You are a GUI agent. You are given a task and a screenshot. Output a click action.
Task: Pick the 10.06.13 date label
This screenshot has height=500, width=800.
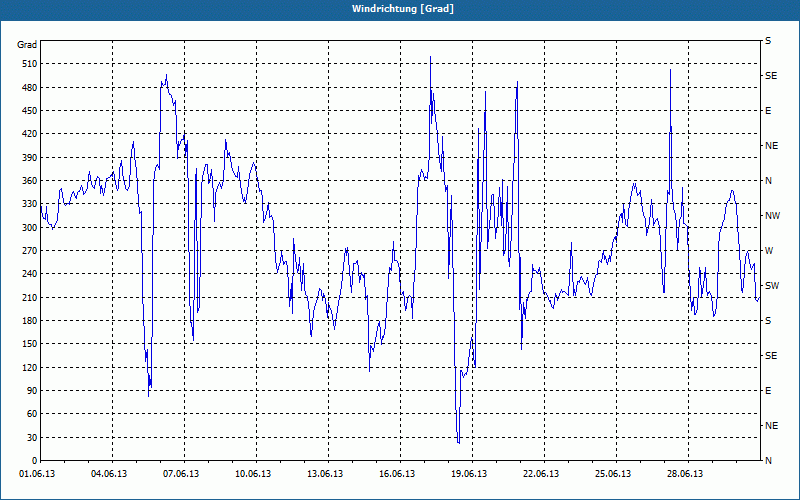click(x=253, y=474)
